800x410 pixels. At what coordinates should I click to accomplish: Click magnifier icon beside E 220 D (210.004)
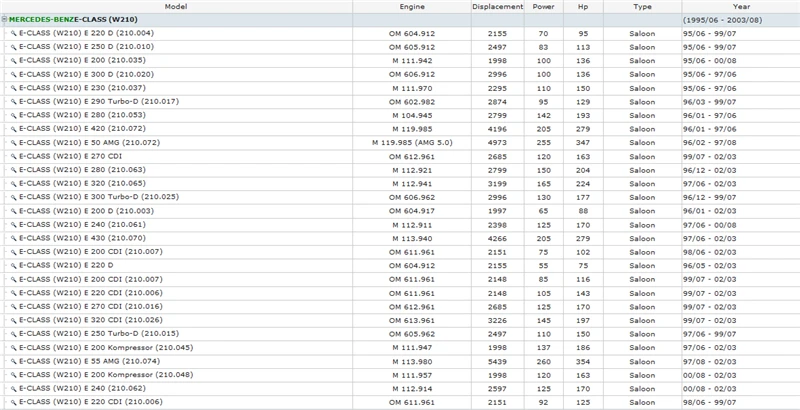coord(14,33)
